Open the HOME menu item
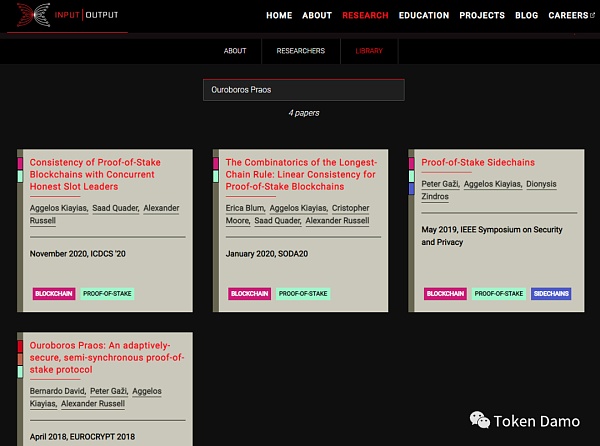This screenshot has height=446, width=600. pos(279,15)
